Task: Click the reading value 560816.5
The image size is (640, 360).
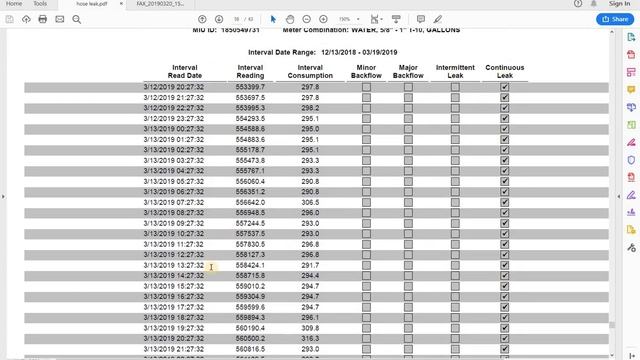Action: [250, 349]
